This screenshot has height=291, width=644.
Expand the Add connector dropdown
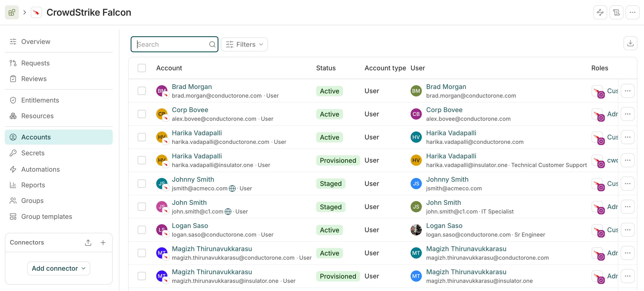(x=59, y=268)
